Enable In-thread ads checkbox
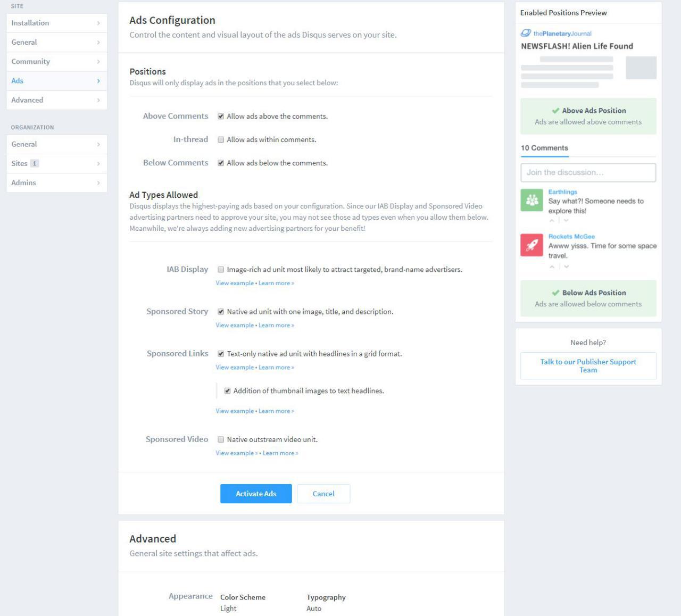 221,140
